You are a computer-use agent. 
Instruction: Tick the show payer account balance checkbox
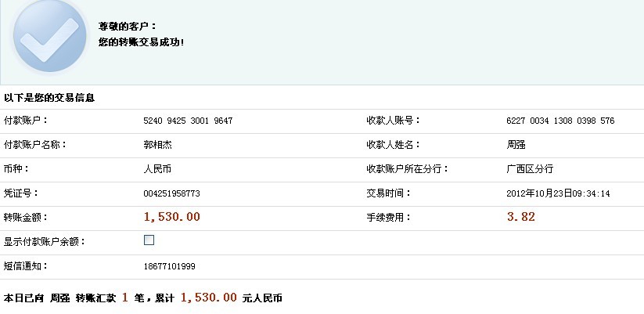click(149, 240)
